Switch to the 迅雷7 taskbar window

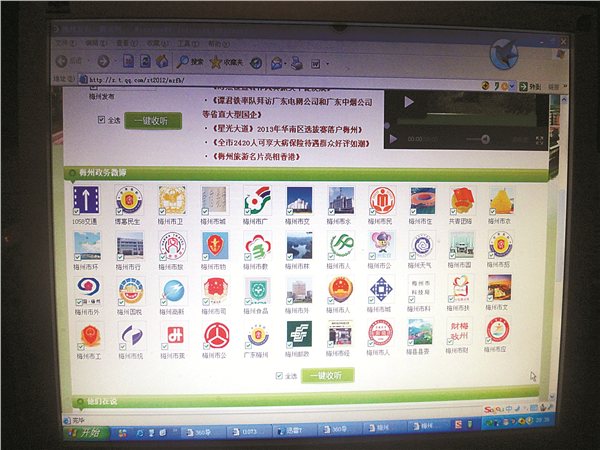295,431
